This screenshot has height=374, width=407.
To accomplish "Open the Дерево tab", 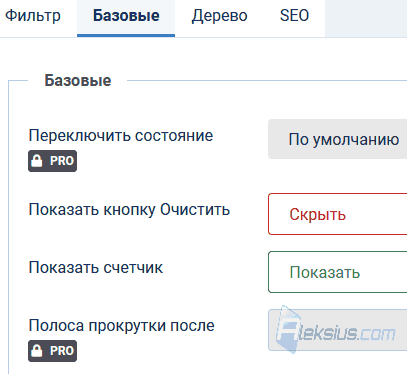I will [219, 16].
